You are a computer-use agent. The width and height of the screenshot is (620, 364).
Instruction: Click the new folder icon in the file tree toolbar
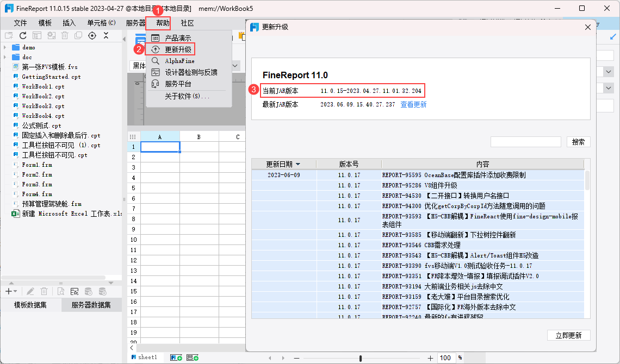9,35
